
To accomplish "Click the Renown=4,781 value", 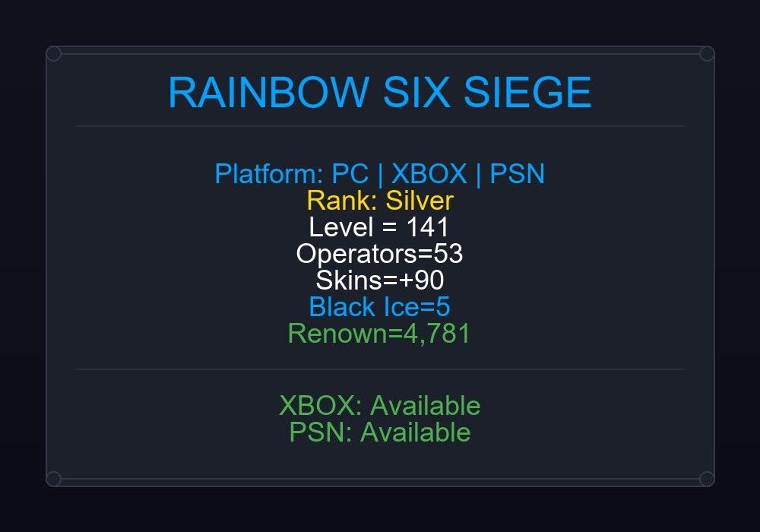I will click(379, 334).
